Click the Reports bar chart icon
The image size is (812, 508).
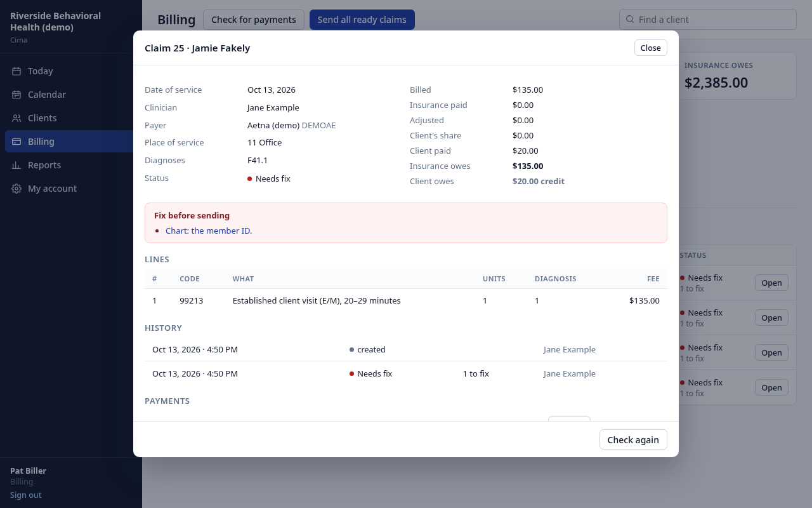16,165
